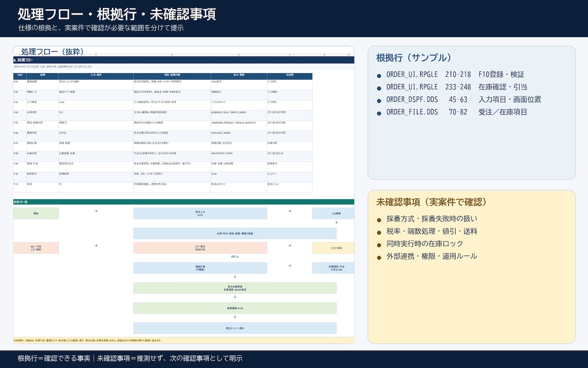Viewport: 588px width, 368px height.
Task: Click the 必須・形式・商品・数量・重複の検証 box
Action: point(235,233)
